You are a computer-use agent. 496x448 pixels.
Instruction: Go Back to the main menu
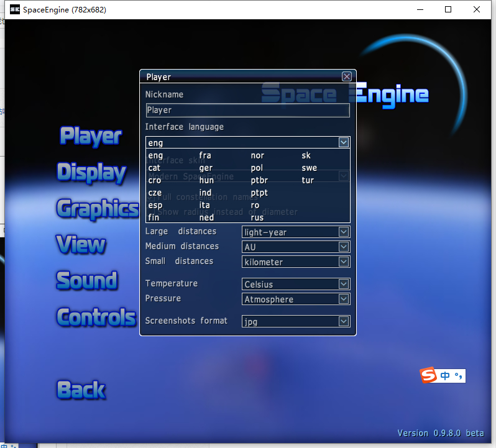[81, 390]
